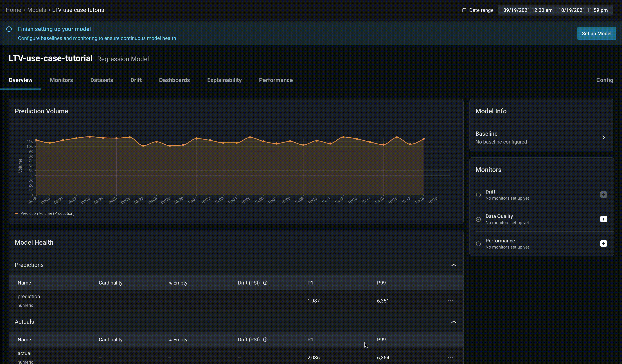Open the Baseline configuration chevron

coord(603,137)
